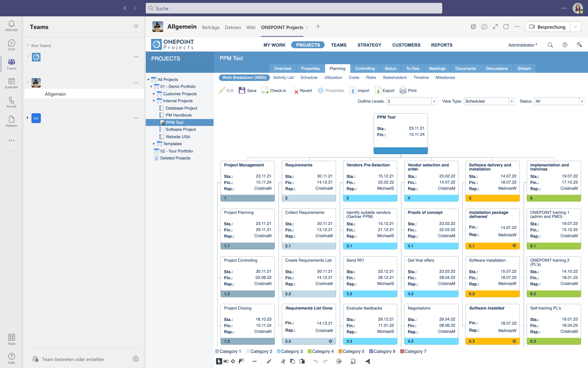Image resolution: width=588 pixels, height=368 pixels.
Task: Click the reload tab icon in channel header
Action: [x=506, y=27]
